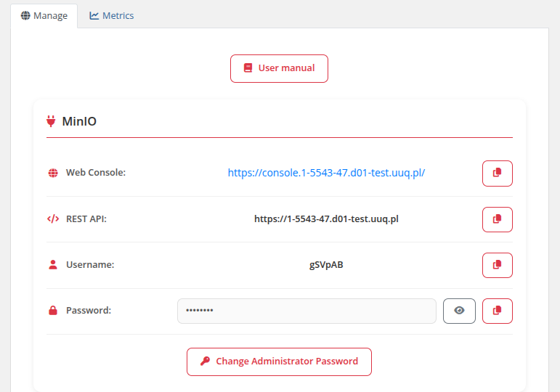Click the book icon on User manual
The width and height of the screenshot is (560, 392).
[x=248, y=68]
